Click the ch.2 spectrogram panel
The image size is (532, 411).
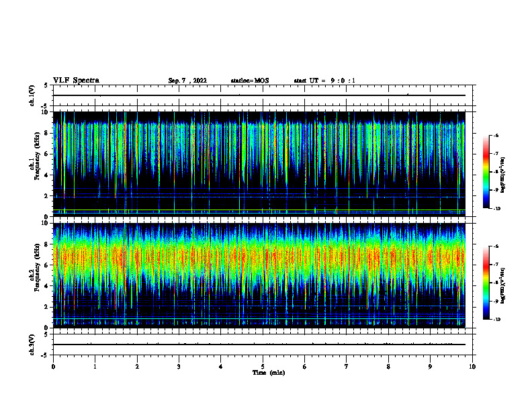click(x=259, y=275)
